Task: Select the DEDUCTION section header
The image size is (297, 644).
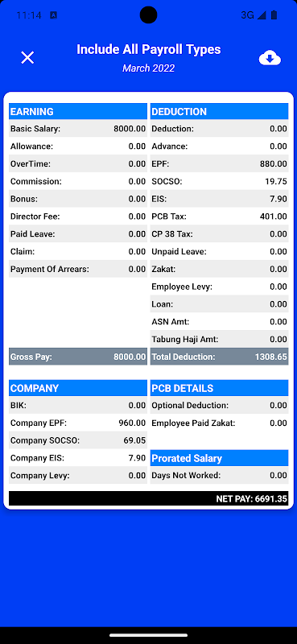Action: click(220, 111)
